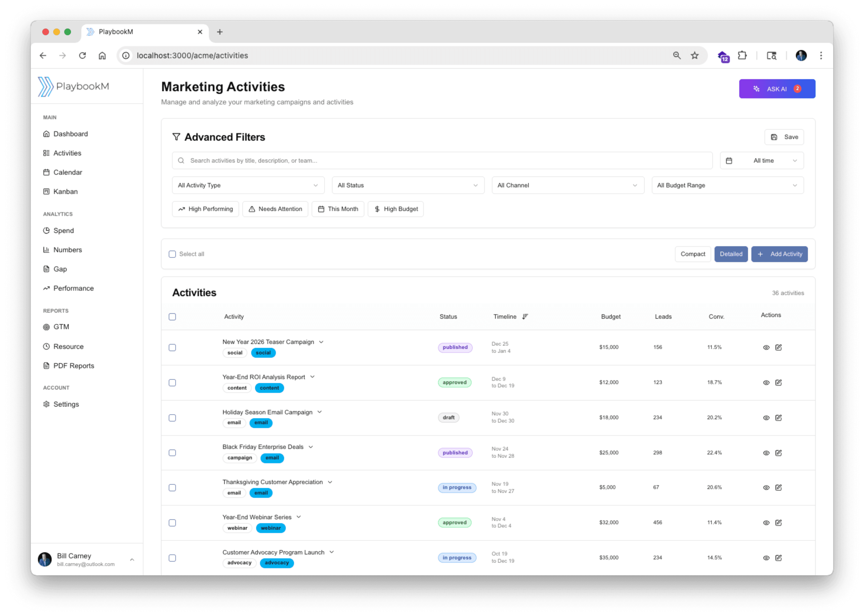
Task: Click the Timeline sort icon in the table header
Action: (525, 317)
